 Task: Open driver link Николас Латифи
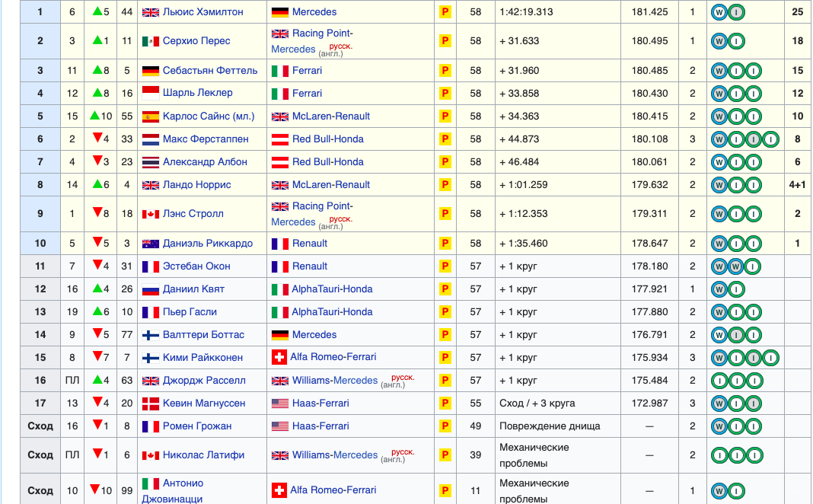(203, 455)
